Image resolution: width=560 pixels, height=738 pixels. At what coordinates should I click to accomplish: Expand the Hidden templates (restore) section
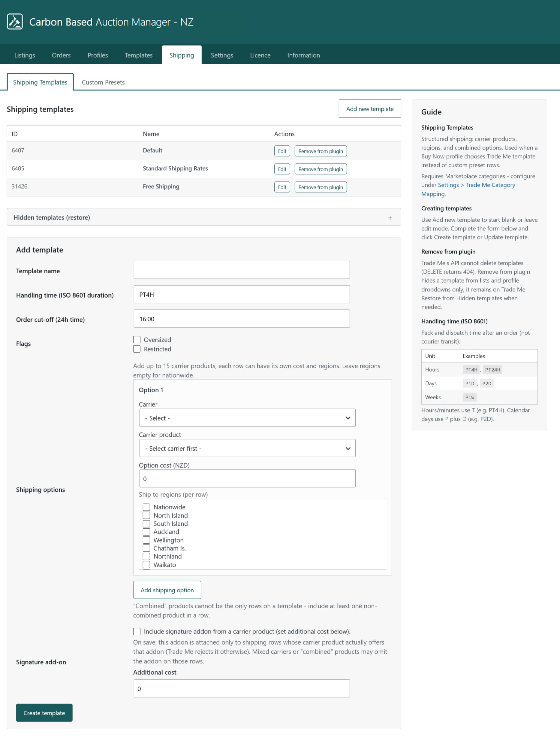pos(204,217)
